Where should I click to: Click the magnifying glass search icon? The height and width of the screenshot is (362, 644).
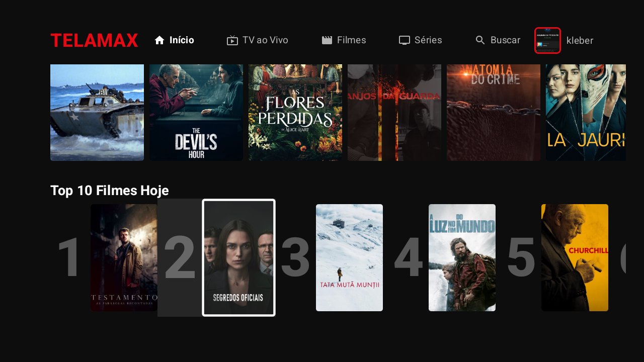pos(480,40)
